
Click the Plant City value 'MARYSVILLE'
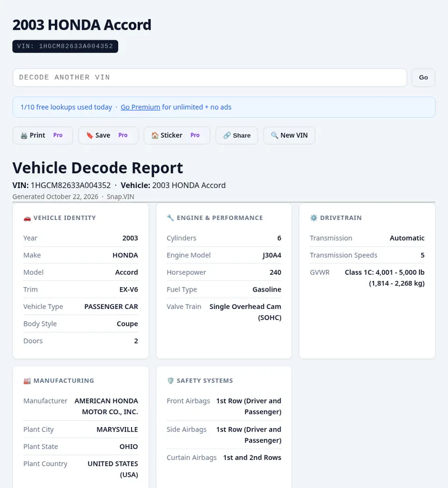(x=117, y=429)
